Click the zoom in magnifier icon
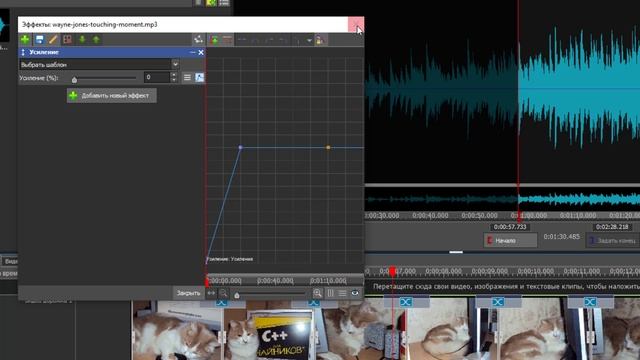This screenshot has width=640, height=360. click(317, 293)
